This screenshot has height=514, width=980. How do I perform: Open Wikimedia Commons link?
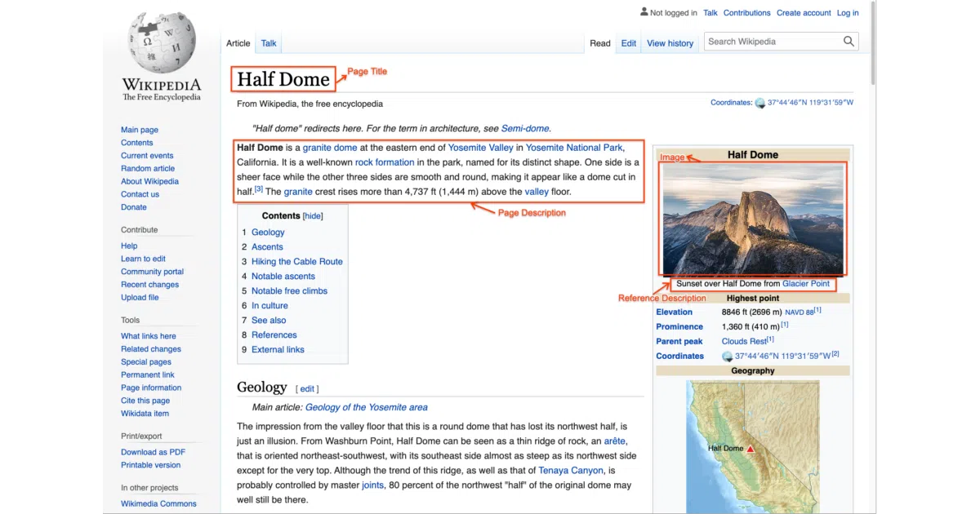158,503
